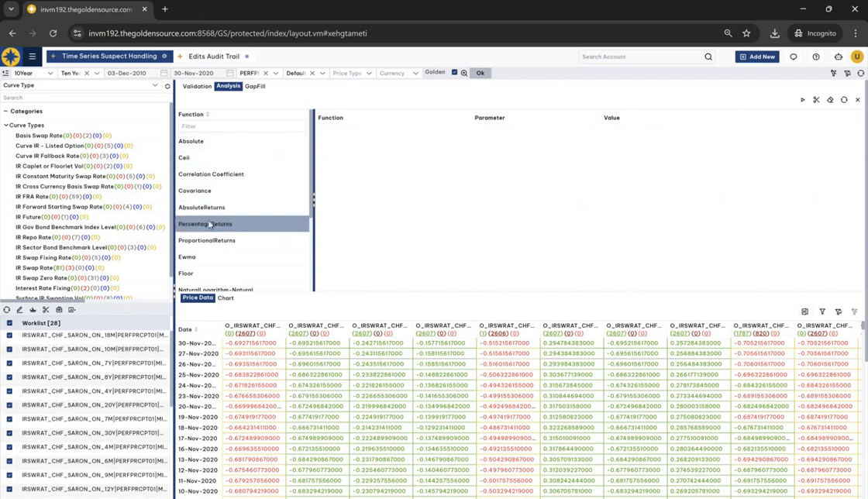The height and width of the screenshot is (499, 868).
Task: Run the analysis with the play icon
Action: tap(803, 100)
